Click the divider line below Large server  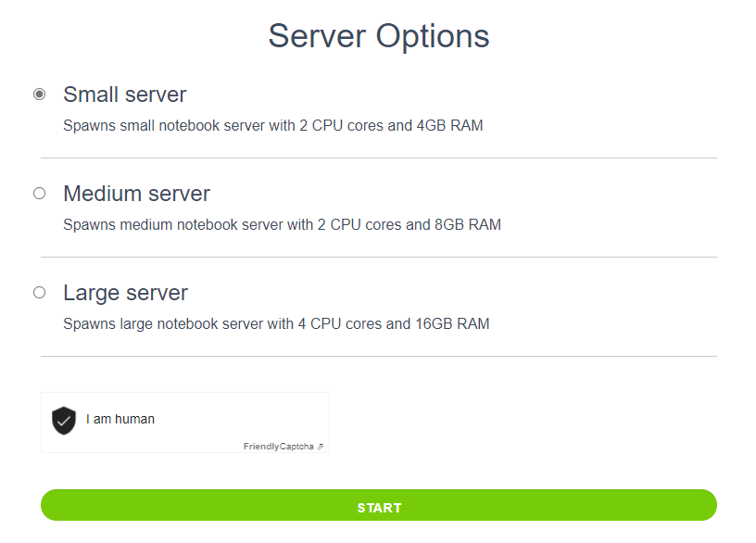pos(378,357)
